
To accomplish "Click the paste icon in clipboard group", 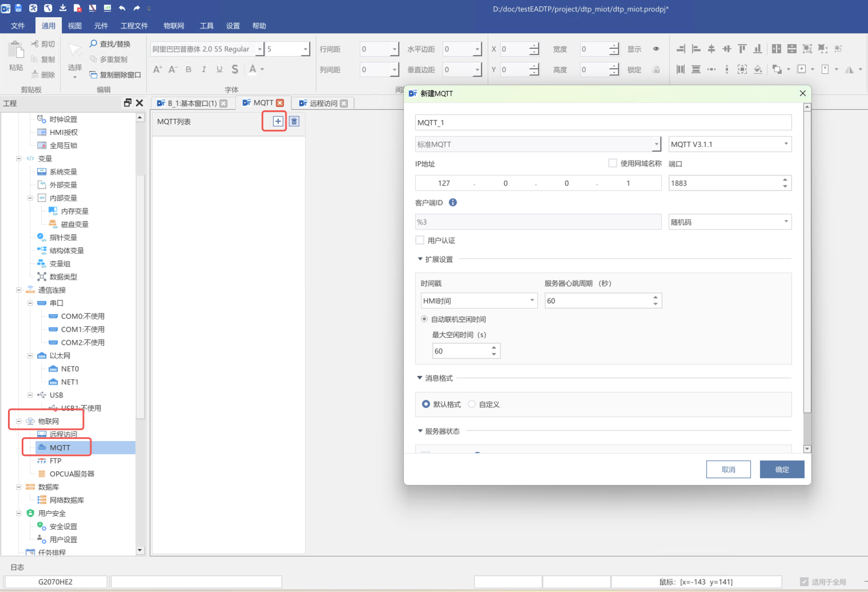I will [x=16, y=50].
